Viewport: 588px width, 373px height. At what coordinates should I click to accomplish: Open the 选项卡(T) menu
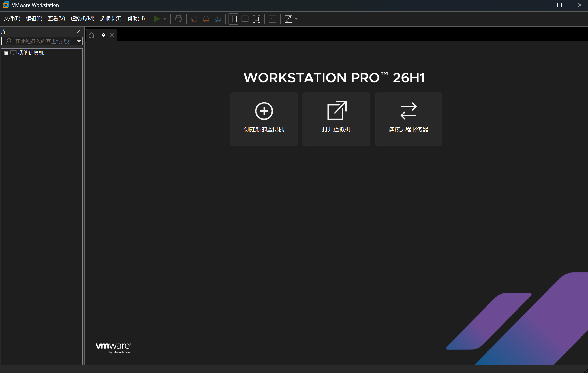point(111,19)
